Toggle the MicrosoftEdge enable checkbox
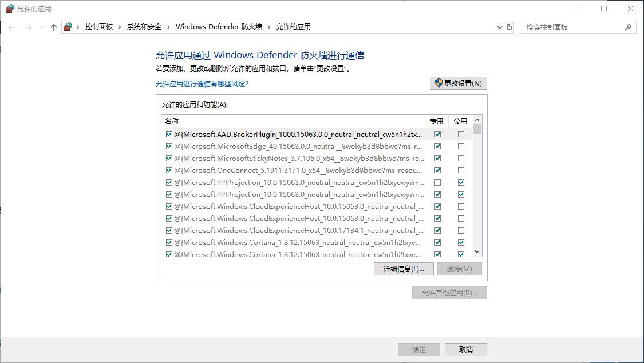The height and width of the screenshot is (363, 644). [x=169, y=146]
